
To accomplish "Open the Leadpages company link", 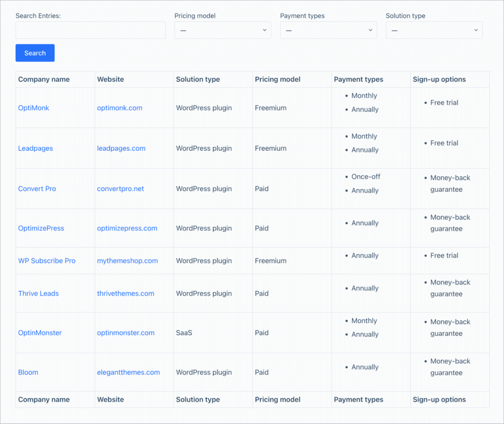I will [x=35, y=148].
